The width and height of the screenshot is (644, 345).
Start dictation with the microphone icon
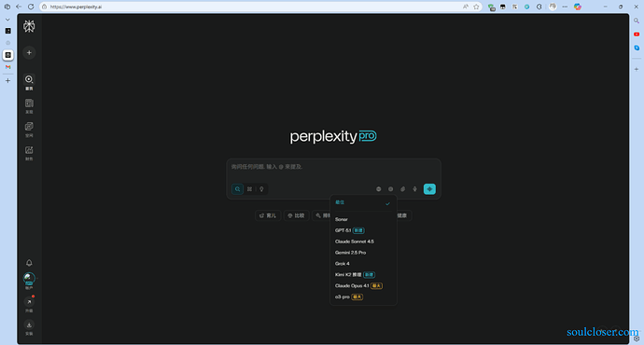[x=414, y=189]
